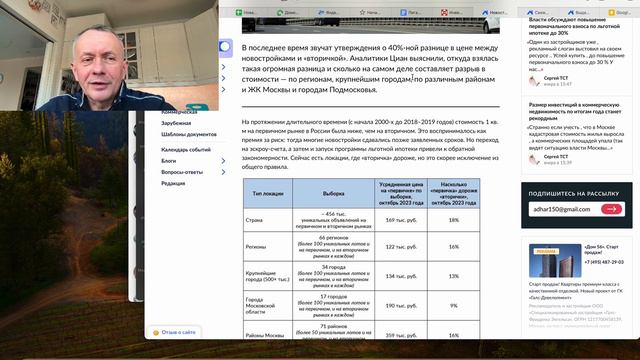Viewport: 640px width, 360px height.
Task: Expand the Вопросы-ответы submenu chevron
Action: coord(223,172)
